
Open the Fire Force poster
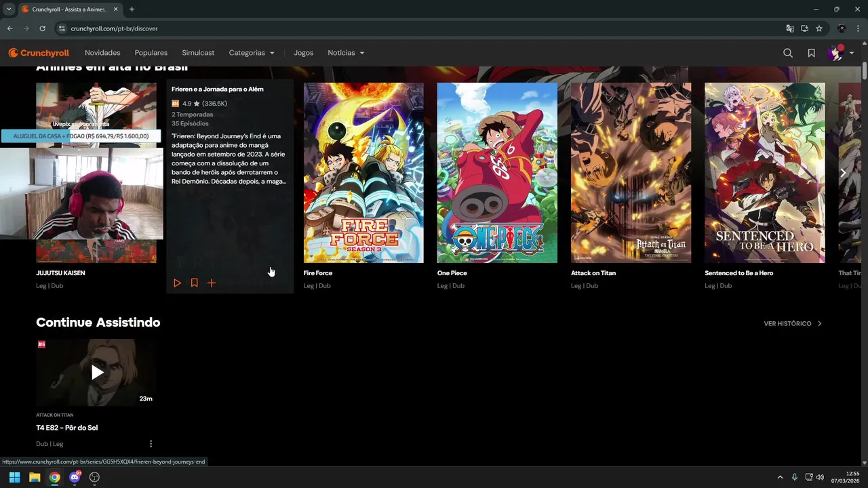coord(363,173)
